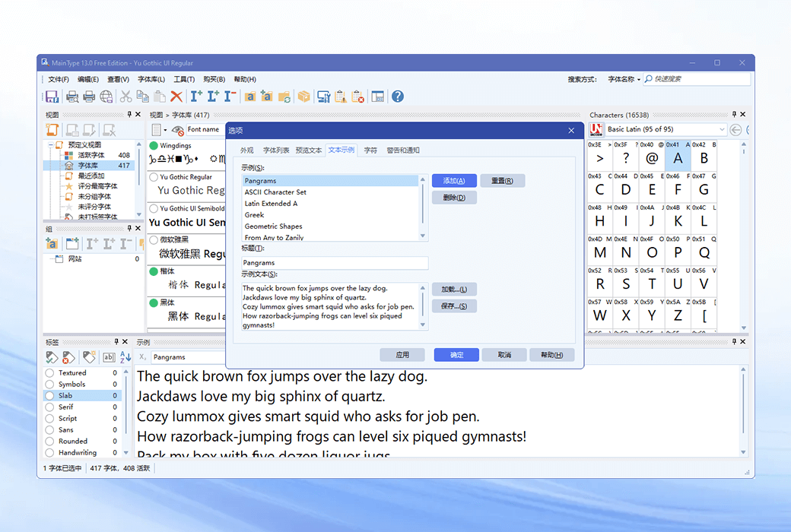Click the refresh folder icon in toolbar

pos(284,97)
